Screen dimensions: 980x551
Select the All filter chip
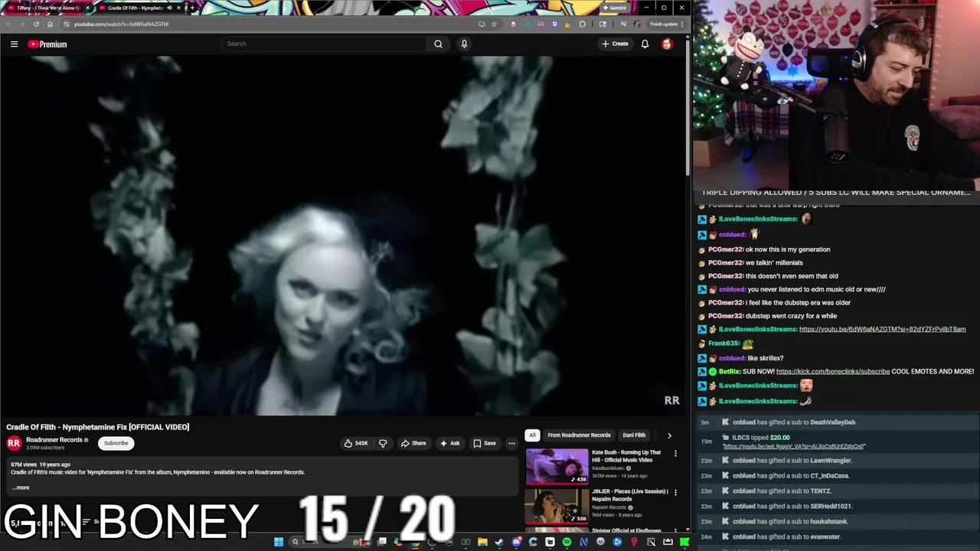532,435
